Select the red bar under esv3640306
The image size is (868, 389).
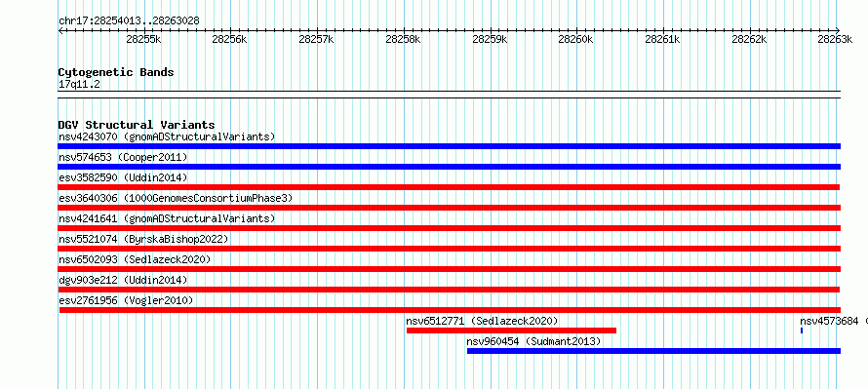(449, 208)
